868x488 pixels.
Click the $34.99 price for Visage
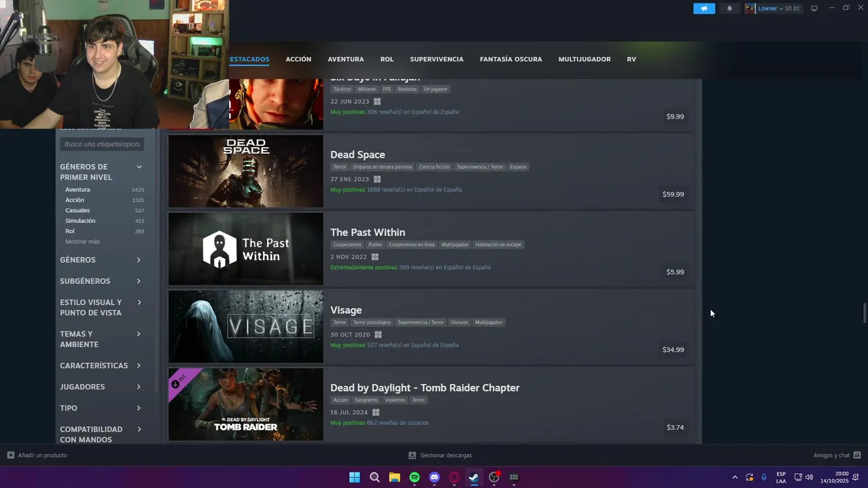(x=673, y=350)
